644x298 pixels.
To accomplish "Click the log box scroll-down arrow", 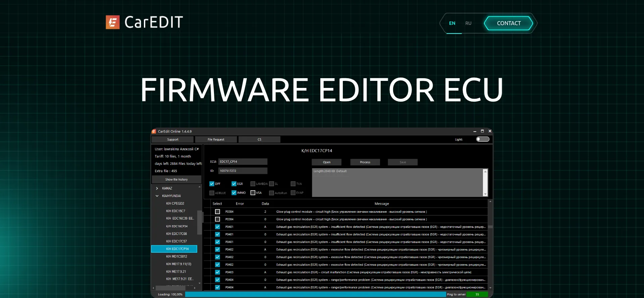I will coord(485,194).
